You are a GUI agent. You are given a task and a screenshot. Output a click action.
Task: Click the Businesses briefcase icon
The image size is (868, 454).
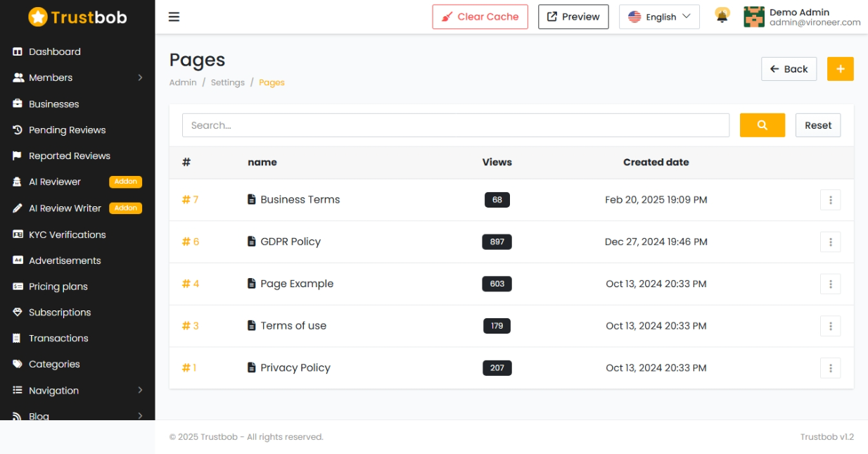click(x=18, y=104)
